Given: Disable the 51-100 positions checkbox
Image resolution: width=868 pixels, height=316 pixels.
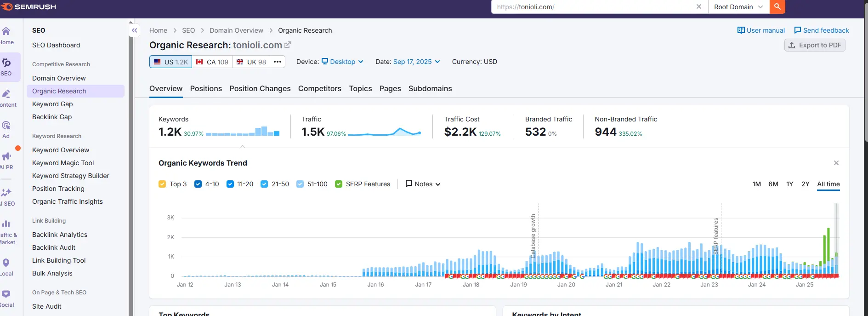Looking at the screenshot, I should click(x=300, y=184).
